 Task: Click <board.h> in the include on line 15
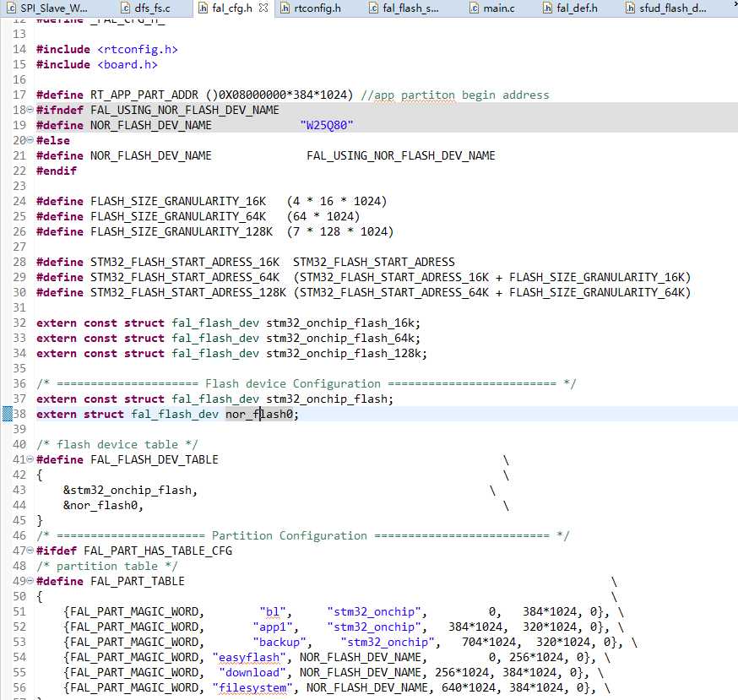[127, 64]
